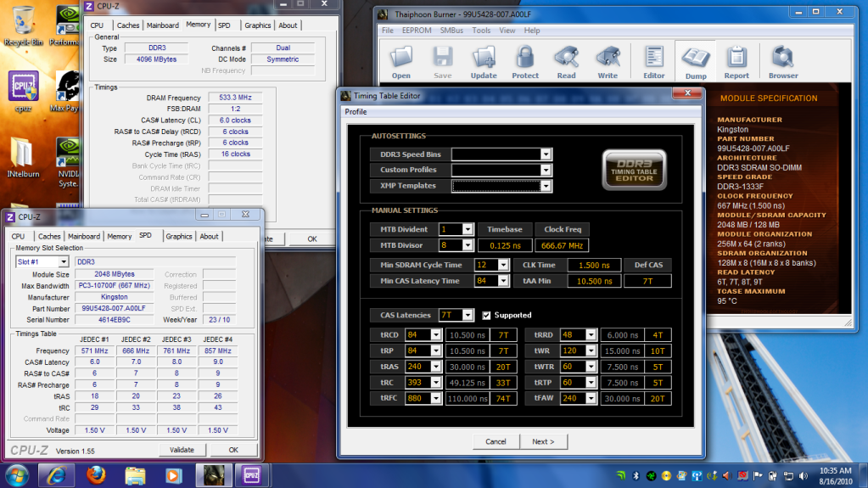Viewport: 868px width, 488px height.
Task: Click the tAA Min 10.500 ns field
Action: click(594, 282)
